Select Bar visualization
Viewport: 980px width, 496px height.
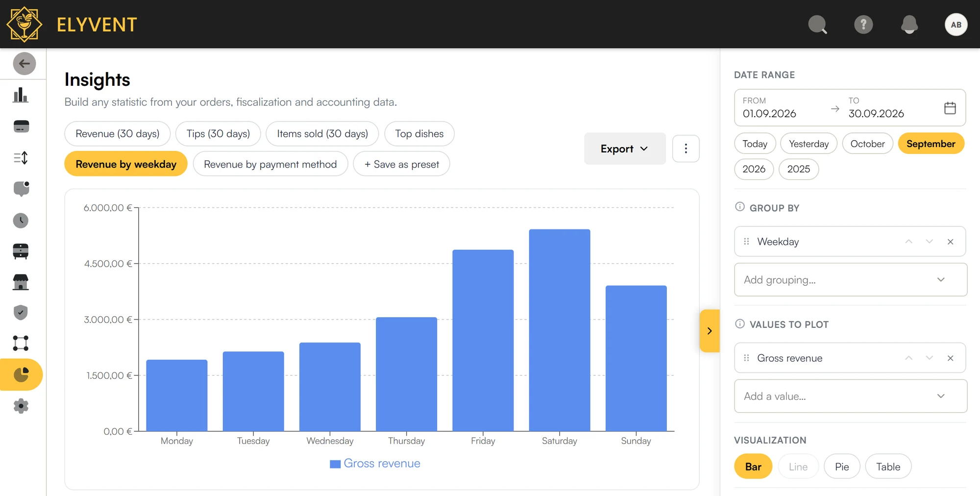coord(753,467)
